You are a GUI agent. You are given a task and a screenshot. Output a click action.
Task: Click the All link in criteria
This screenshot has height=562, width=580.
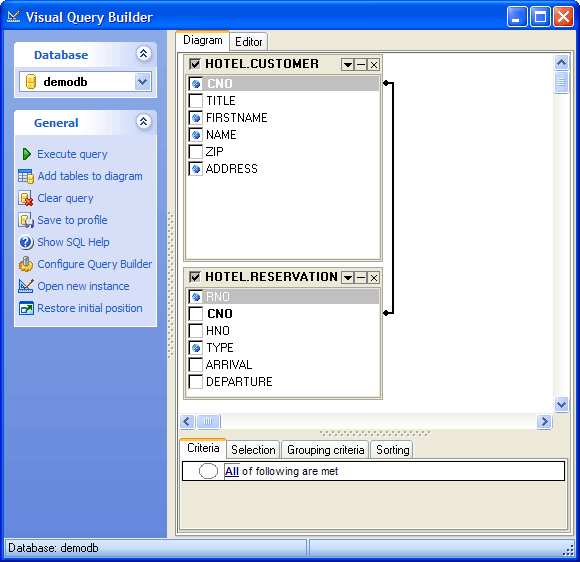point(232,471)
